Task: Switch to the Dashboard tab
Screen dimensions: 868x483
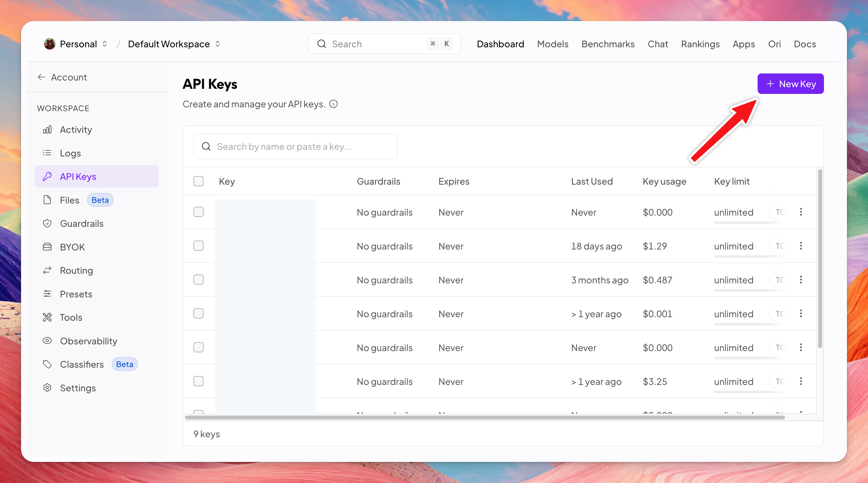Action: click(x=500, y=44)
